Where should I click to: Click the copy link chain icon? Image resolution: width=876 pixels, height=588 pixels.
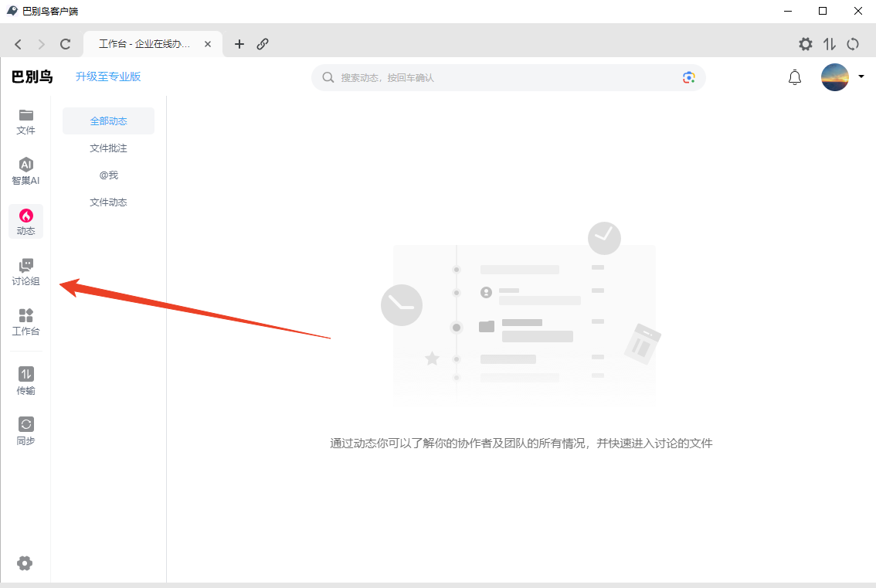click(x=263, y=44)
